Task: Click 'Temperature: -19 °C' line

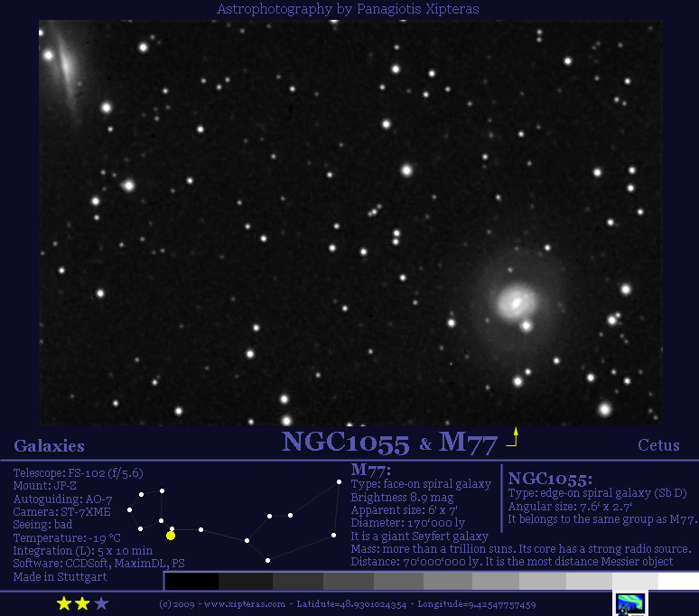Action: [x=67, y=538]
